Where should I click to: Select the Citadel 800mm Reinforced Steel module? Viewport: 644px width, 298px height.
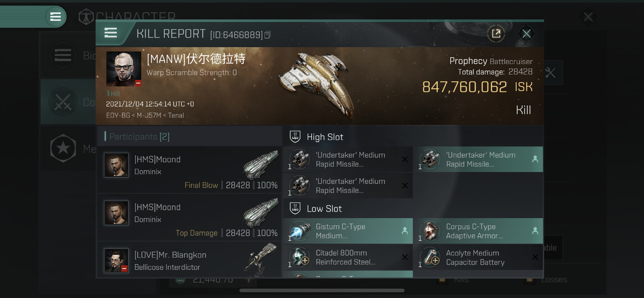coord(348,257)
